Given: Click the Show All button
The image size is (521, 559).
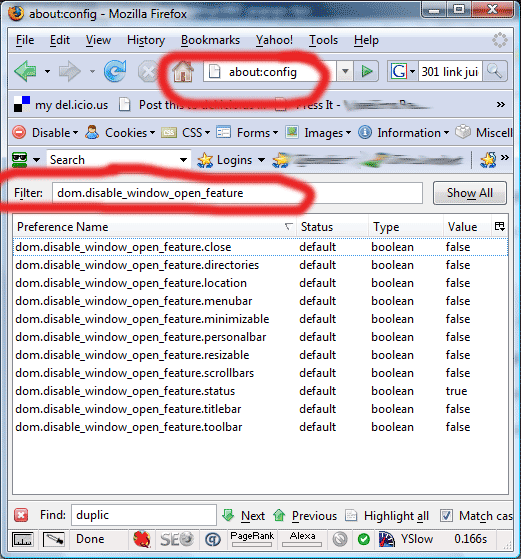Looking at the screenshot, I should click(x=470, y=193).
